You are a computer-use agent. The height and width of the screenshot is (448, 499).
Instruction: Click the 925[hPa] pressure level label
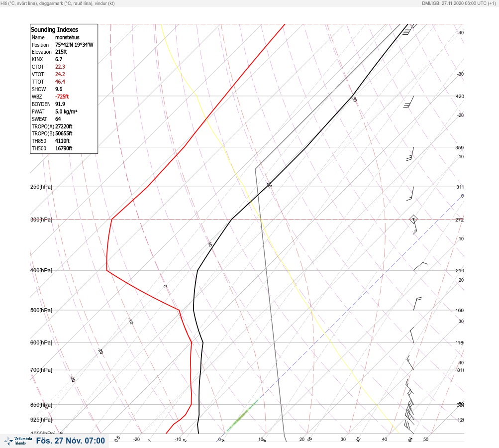41,420
